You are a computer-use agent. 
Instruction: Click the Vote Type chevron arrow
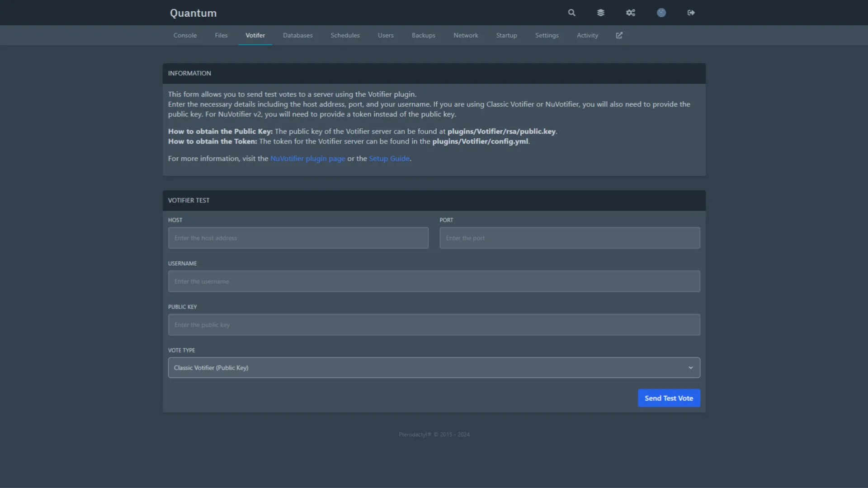coord(691,368)
